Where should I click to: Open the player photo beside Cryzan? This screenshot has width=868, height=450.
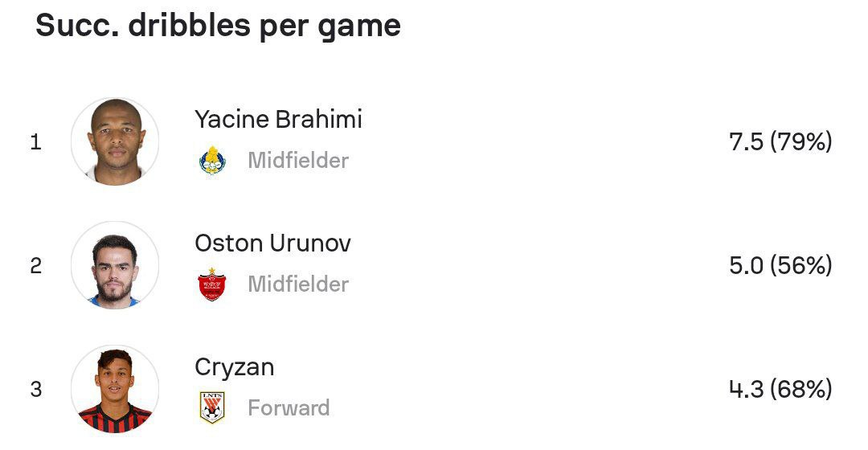tap(115, 389)
